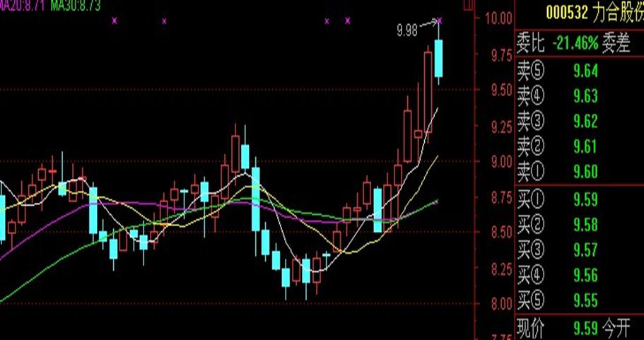Click the 卖③ ask level label
Image resolution: width=644 pixels, height=340 pixels.
tap(530, 122)
